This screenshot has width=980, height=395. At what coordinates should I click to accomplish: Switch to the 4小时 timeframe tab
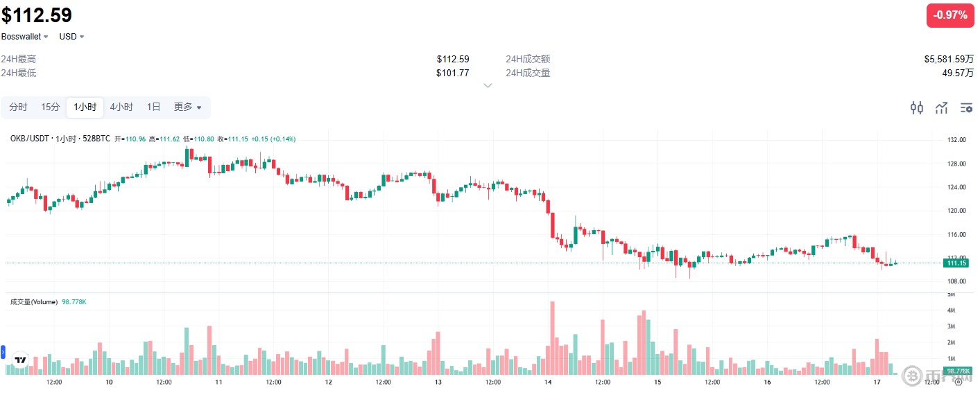(x=121, y=107)
